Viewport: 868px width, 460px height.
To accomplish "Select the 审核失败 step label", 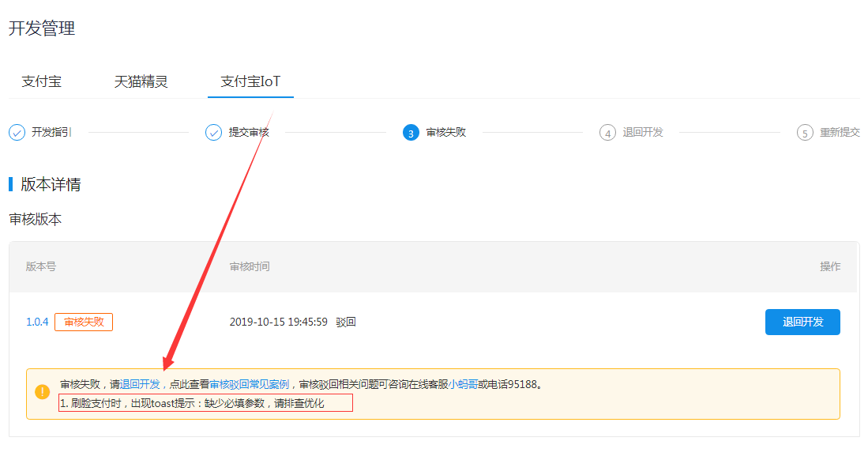I will point(445,133).
